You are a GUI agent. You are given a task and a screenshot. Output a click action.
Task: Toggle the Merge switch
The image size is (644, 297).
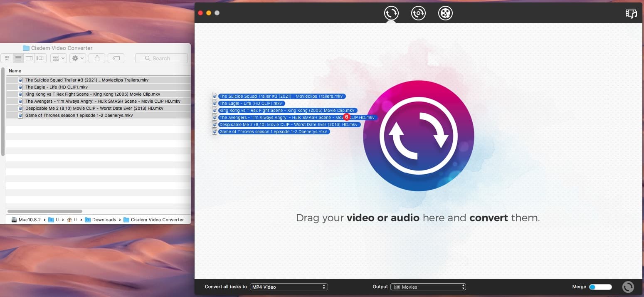pyautogui.click(x=600, y=287)
